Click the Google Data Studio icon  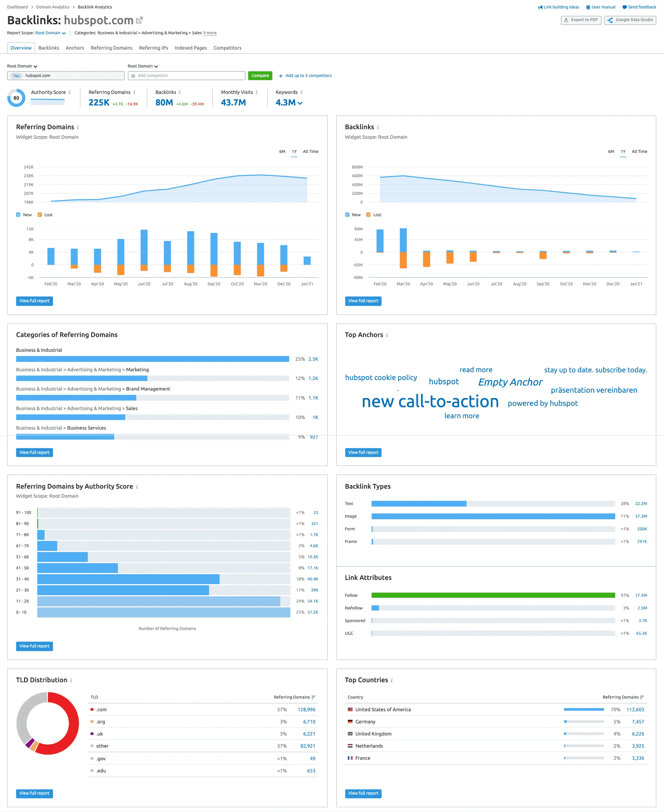coord(610,20)
